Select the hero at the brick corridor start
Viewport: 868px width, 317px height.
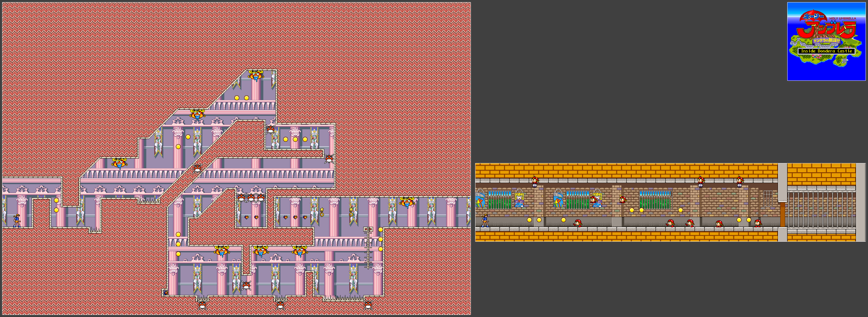pos(485,220)
